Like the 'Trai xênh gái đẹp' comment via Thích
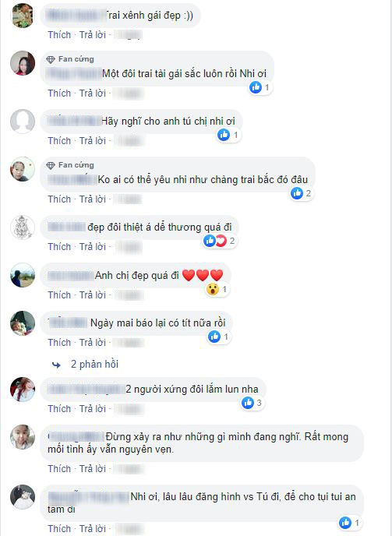392x536 pixels. click(59, 35)
